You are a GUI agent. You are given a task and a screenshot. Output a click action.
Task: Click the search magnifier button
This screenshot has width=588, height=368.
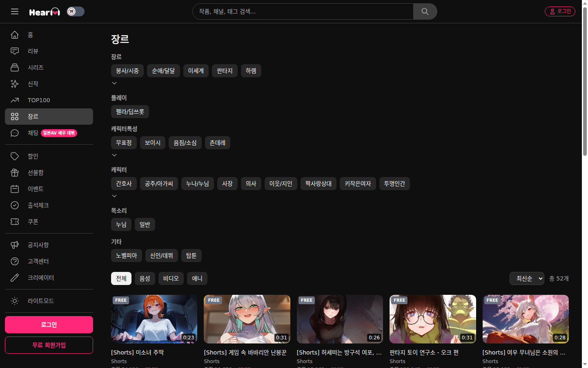click(425, 11)
